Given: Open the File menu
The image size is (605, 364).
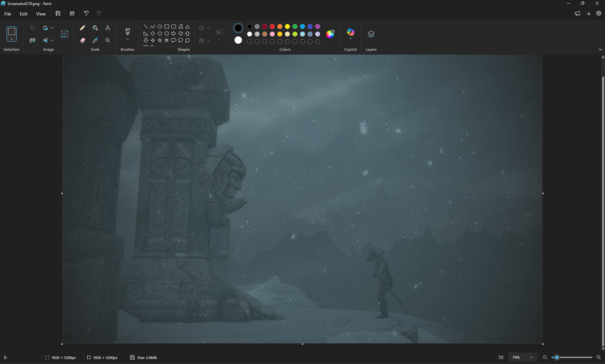Looking at the screenshot, I should click(x=8, y=14).
